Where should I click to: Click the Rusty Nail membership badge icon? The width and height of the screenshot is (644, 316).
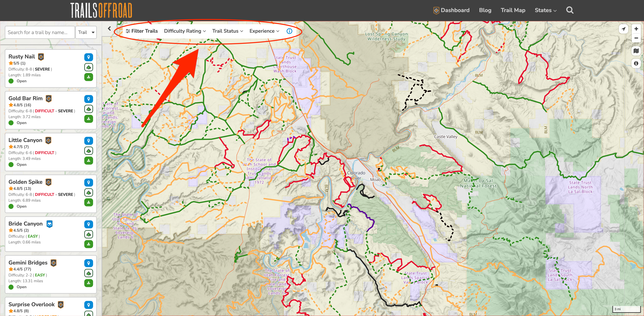coord(41,57)
